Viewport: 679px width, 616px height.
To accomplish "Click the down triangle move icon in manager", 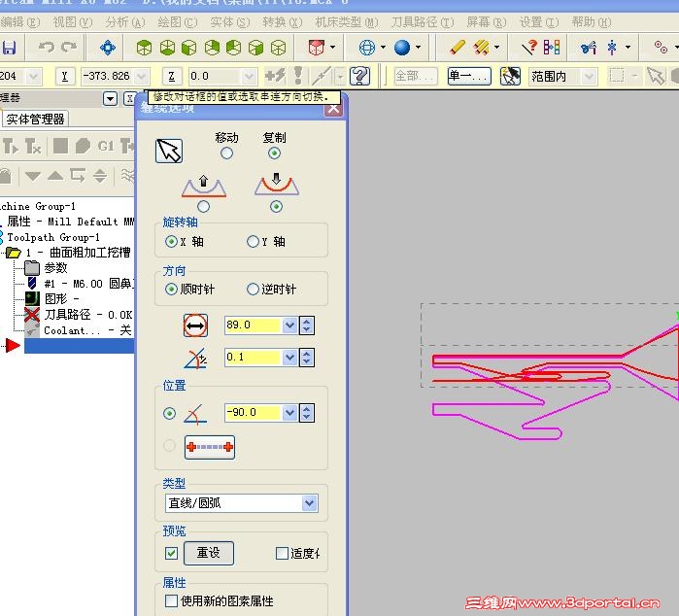I will point(33,176).
